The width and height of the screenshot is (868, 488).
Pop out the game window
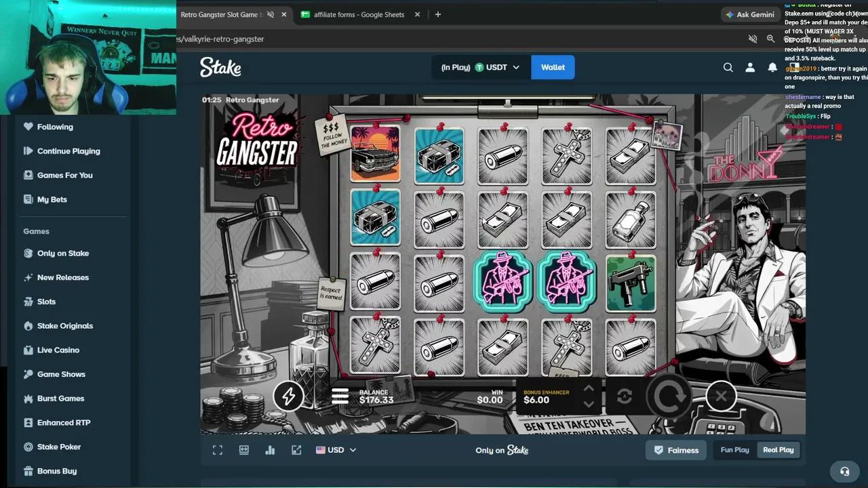(296, 450)
